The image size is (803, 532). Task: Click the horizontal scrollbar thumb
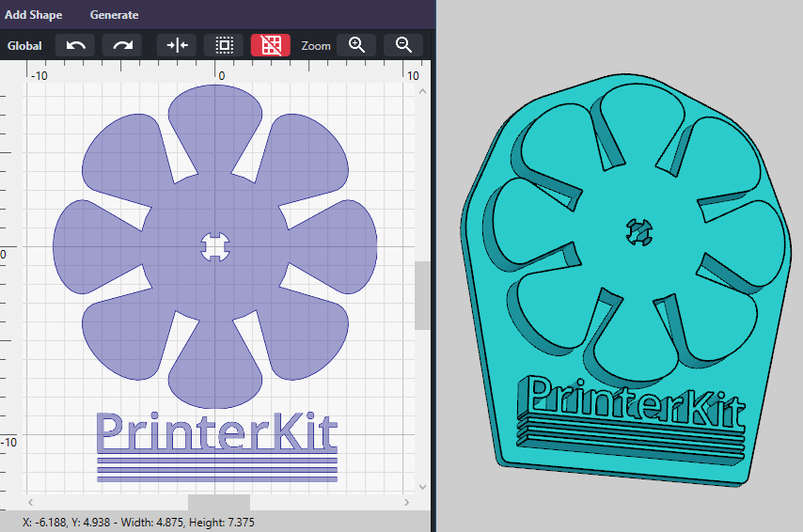point(219,502)
